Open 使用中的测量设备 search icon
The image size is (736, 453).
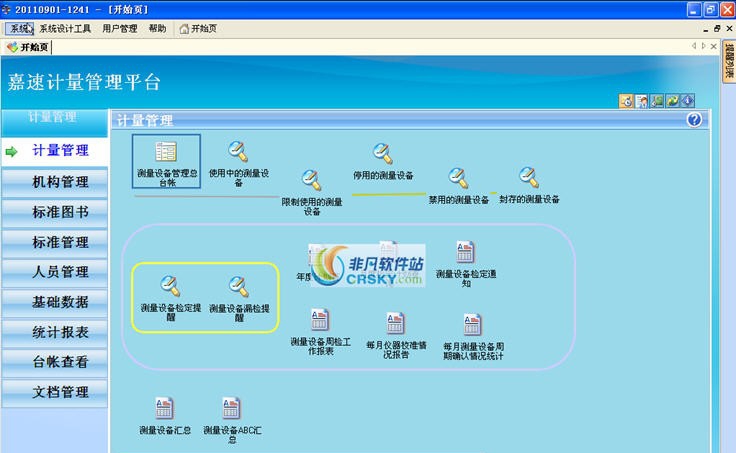point(238,152)
